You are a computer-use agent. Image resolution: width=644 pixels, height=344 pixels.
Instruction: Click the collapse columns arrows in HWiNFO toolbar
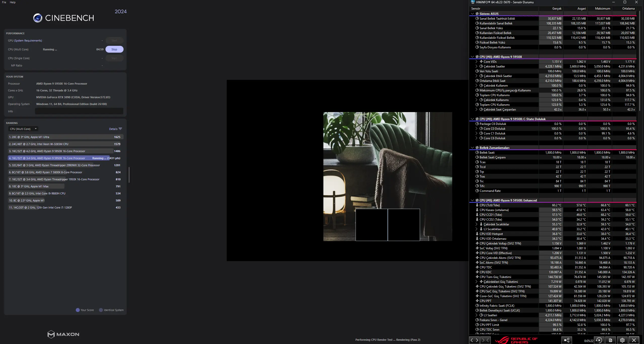tap(485, 340)
